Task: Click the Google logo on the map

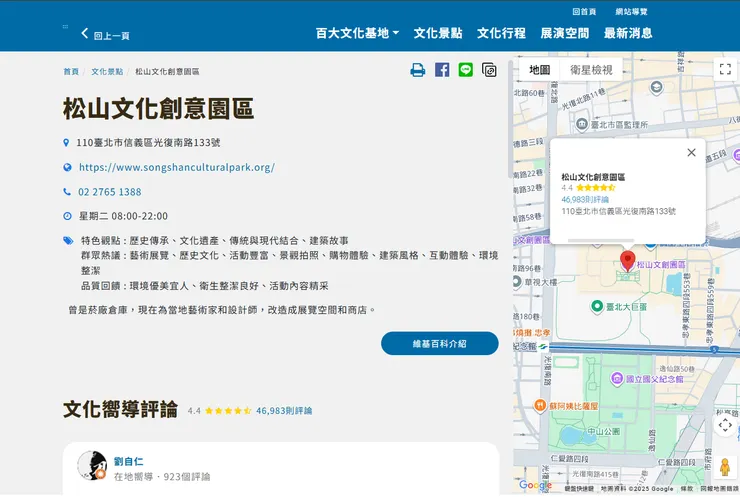Action: (535, 485)
